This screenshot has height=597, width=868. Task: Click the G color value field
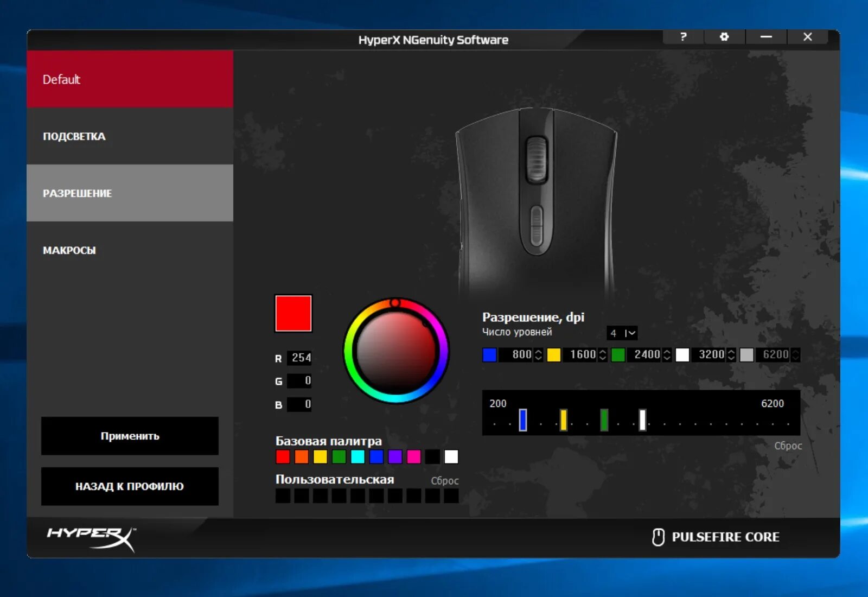[x=299, y=381]
